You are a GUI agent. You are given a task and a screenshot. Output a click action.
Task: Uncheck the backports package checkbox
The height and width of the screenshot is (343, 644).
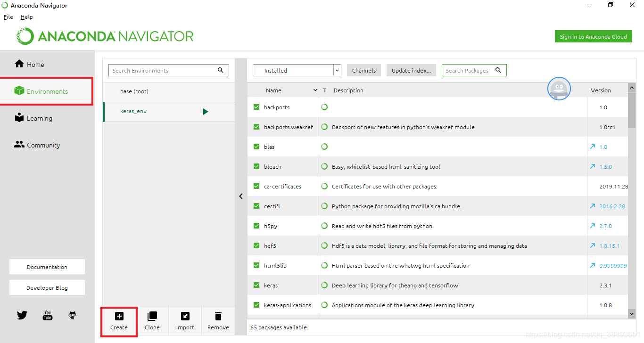pos(256,107)
